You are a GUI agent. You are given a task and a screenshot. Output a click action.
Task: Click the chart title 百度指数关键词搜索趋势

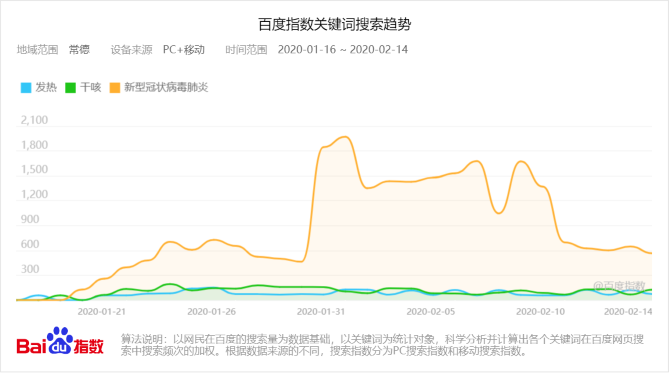(x=334, y=24)
